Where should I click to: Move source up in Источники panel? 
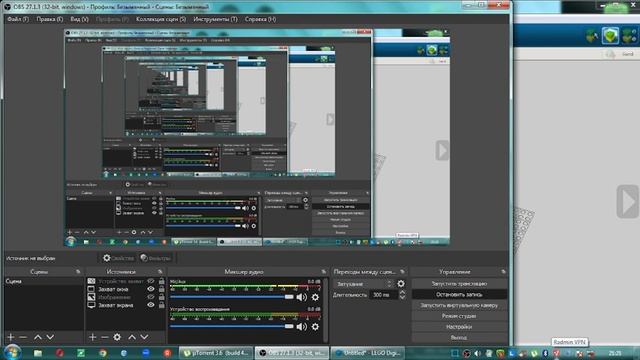point(132,337)
